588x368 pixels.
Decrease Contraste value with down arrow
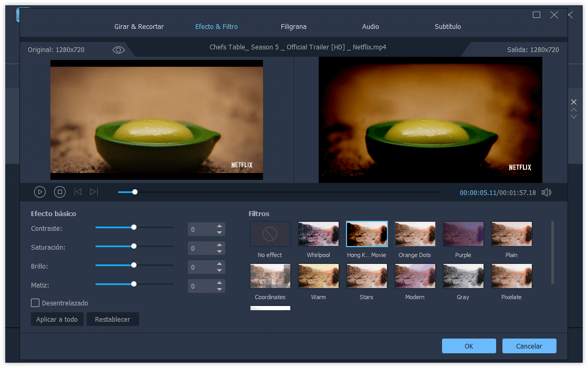(x=219, y=233)
